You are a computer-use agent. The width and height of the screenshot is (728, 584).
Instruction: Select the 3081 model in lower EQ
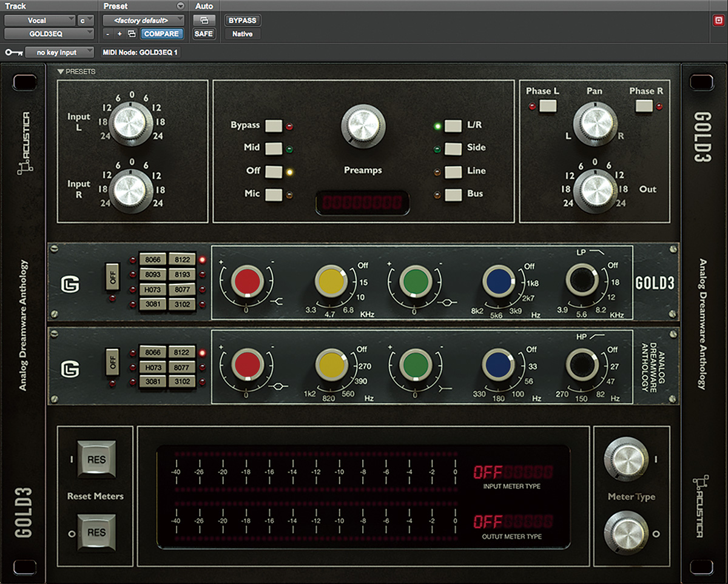pos(152,382)
